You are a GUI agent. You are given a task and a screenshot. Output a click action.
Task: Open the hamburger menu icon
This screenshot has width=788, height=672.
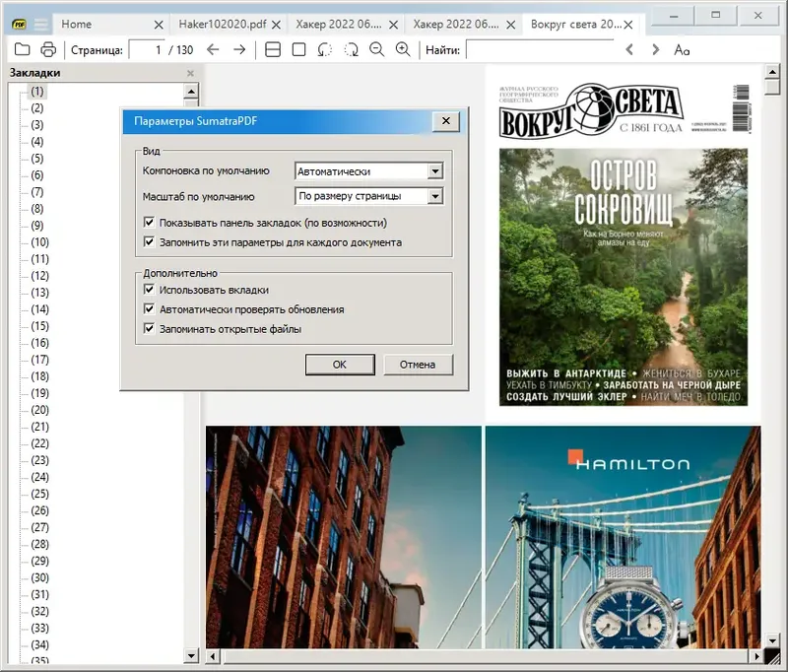[41, 24]
